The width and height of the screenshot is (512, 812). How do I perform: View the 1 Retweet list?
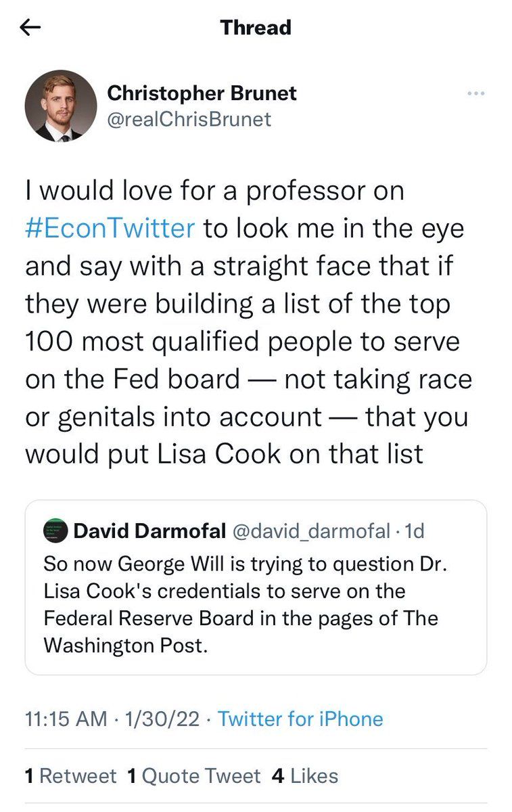point(70,775)
